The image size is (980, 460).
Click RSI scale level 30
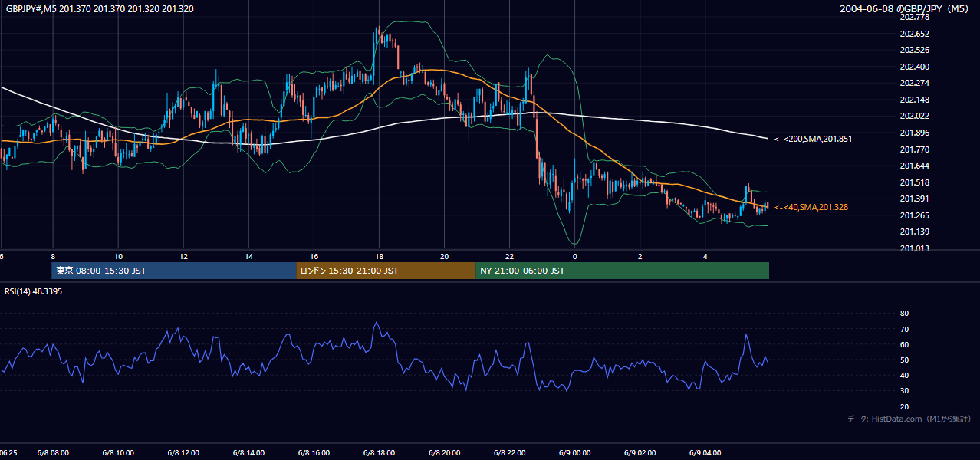(x=904, y=390)
